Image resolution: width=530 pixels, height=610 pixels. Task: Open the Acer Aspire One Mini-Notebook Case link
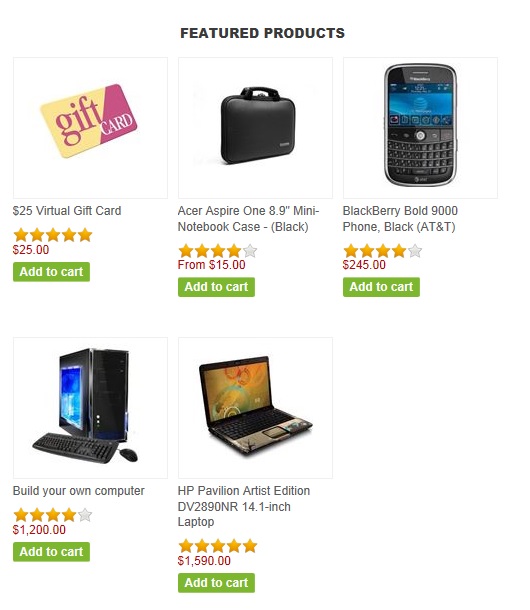[248, 219]
